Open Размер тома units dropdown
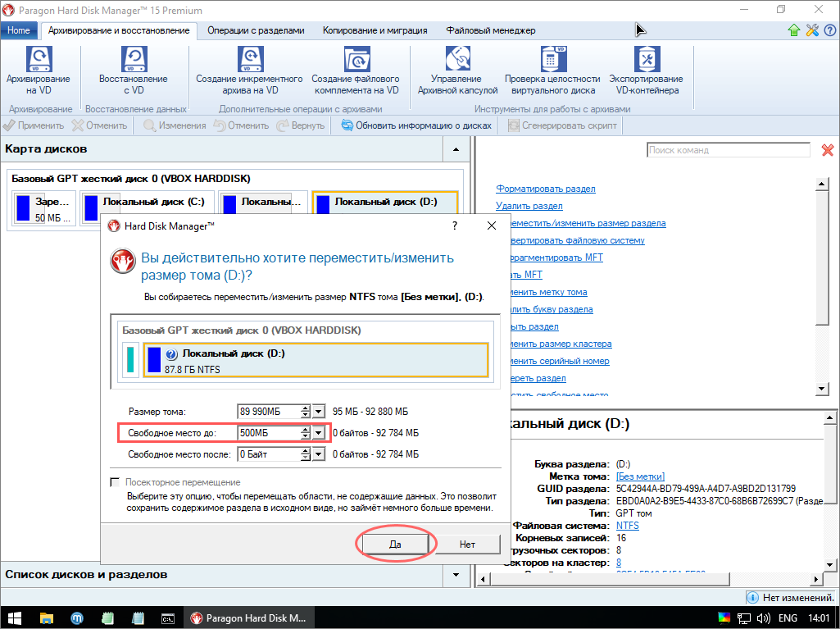The image size is (840, 629). click(318, 412)
